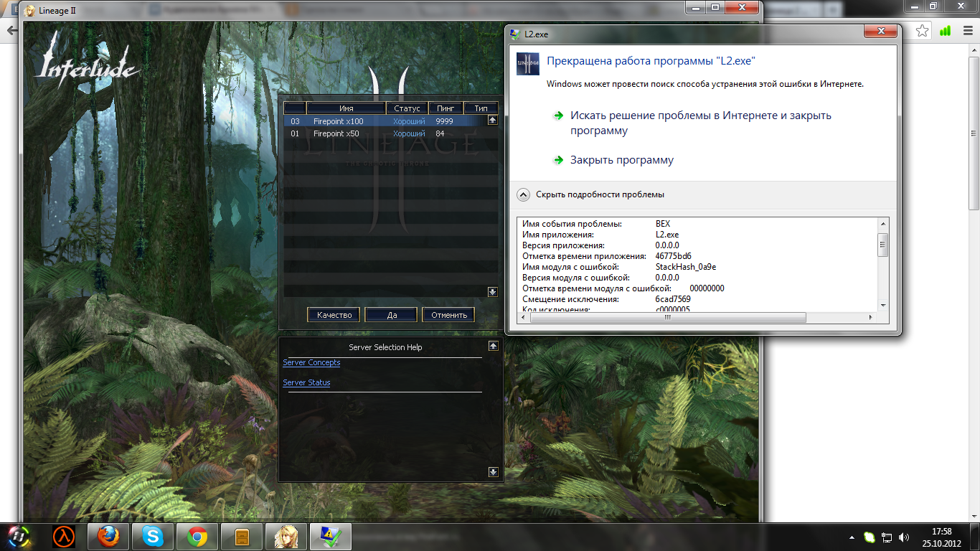Open the file cabinet archive app in taskbar
The width and height of the screenshot is (980, 551).
[x=242, y=536]
